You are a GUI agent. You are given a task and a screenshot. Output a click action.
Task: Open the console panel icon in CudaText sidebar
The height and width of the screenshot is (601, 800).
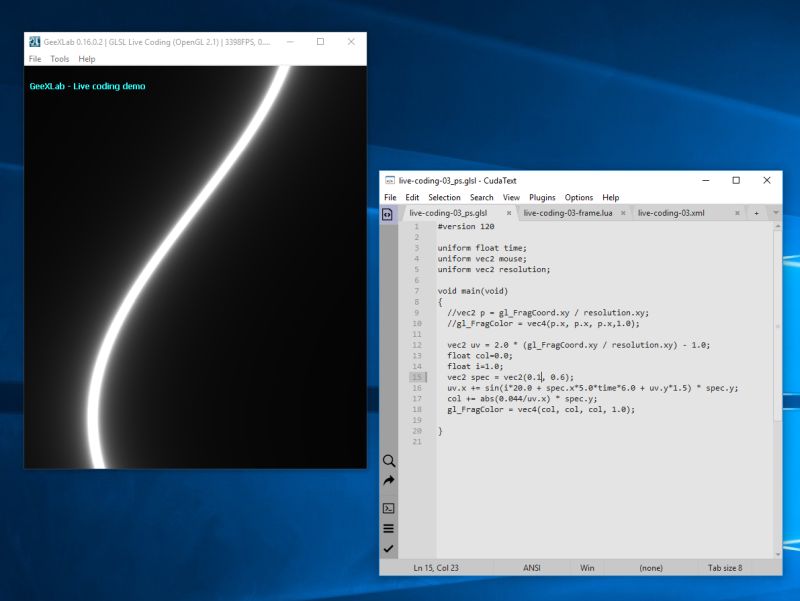(388, 508)
